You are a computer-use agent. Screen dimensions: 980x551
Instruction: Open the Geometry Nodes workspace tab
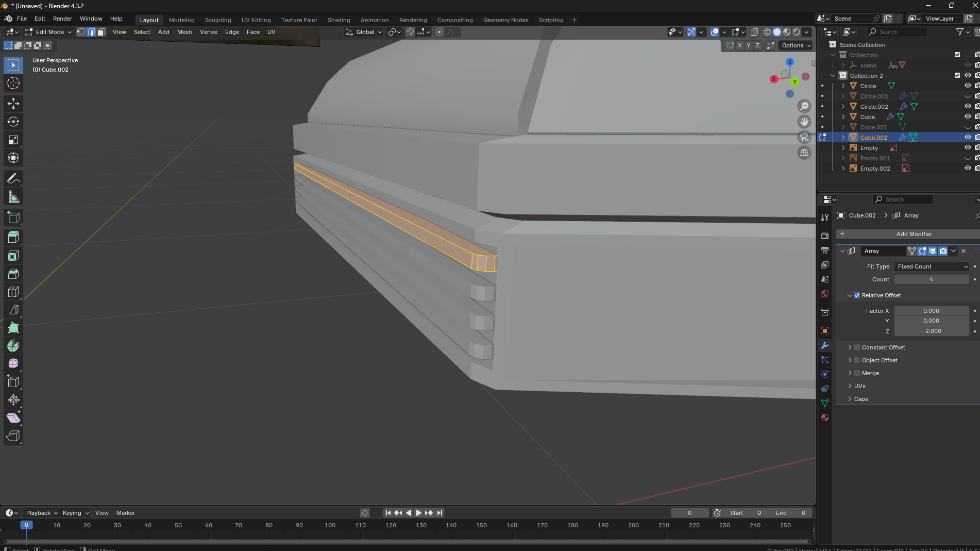tap(505, 20)
